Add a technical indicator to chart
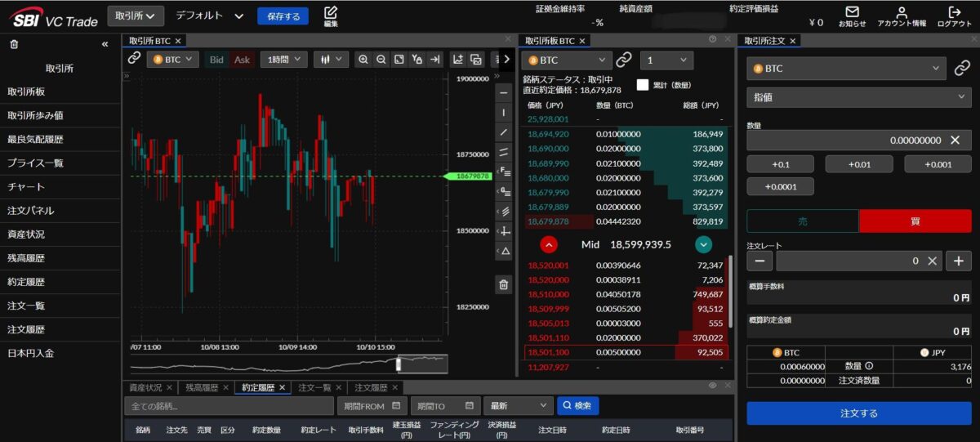Image resolution: width=980 pixels, height=442 pixels. [458, 60]
